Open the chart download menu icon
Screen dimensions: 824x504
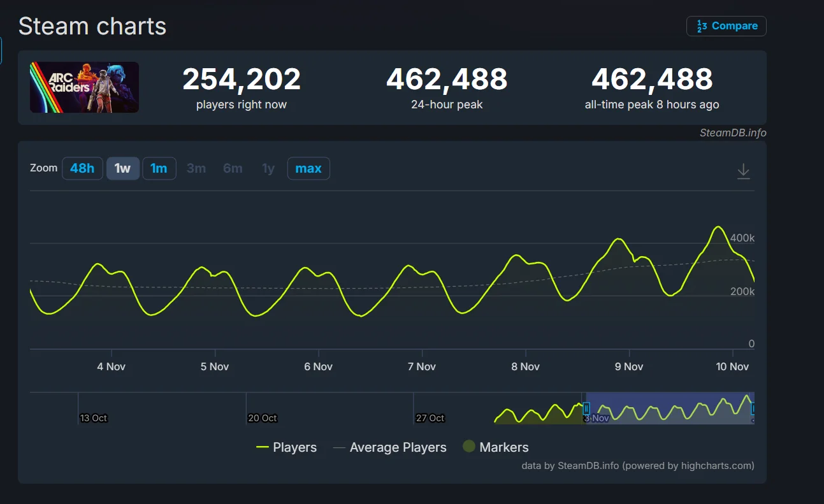(x=743, y=171)
